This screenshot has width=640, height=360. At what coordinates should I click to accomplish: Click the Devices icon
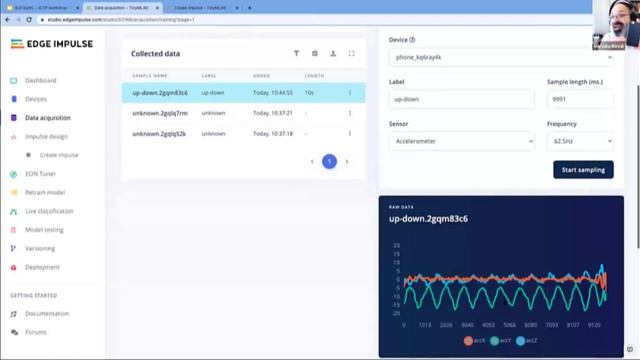[14, 99]
